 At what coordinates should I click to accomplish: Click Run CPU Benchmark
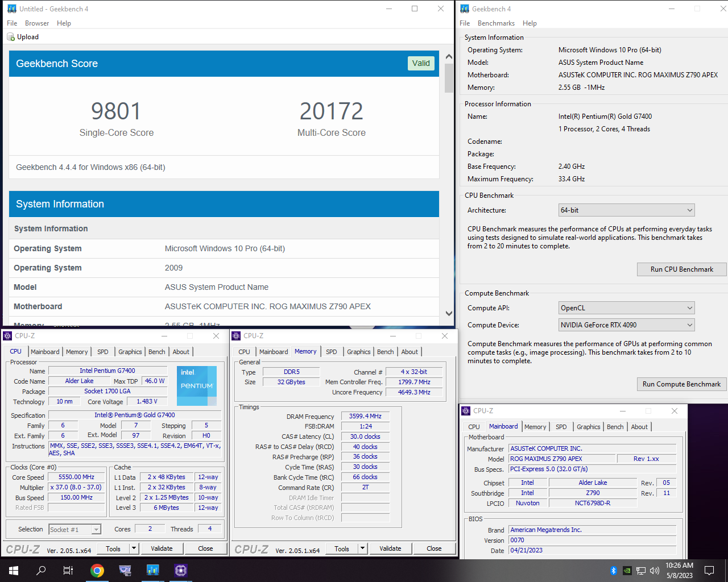pos(682,269)
